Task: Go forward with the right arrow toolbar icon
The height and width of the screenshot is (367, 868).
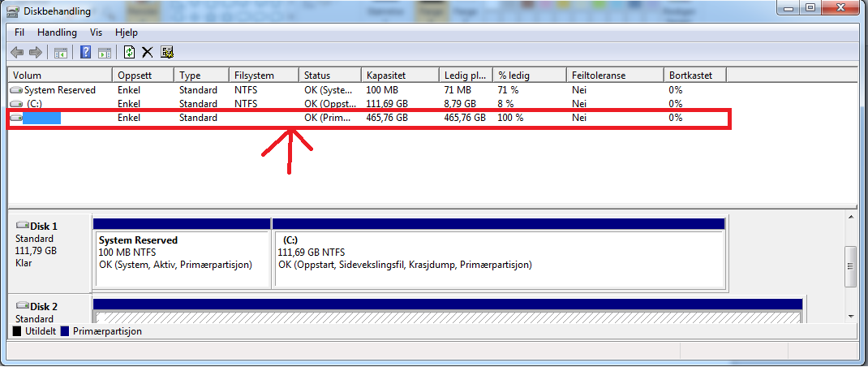Action: tap(36, 53)
